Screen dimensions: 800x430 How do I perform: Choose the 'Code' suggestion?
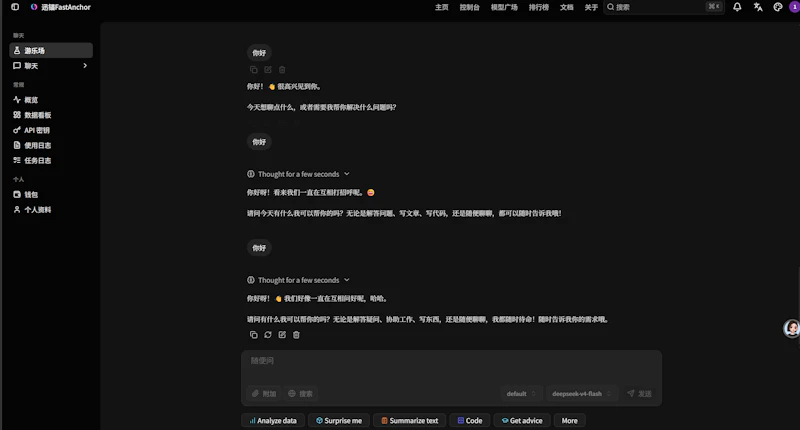click(470, 421)
